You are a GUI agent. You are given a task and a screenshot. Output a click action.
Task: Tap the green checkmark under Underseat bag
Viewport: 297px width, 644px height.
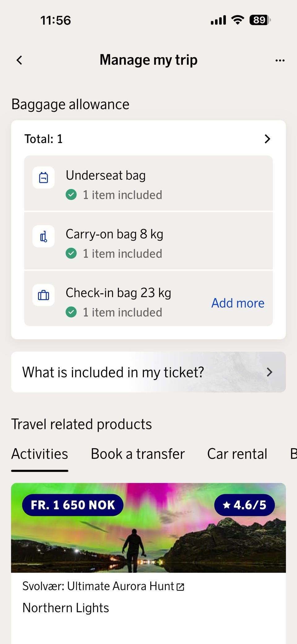click(71, 195)
